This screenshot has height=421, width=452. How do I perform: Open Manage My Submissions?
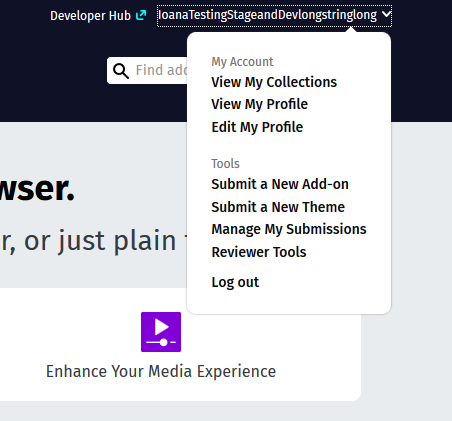[x=289, y=229]
